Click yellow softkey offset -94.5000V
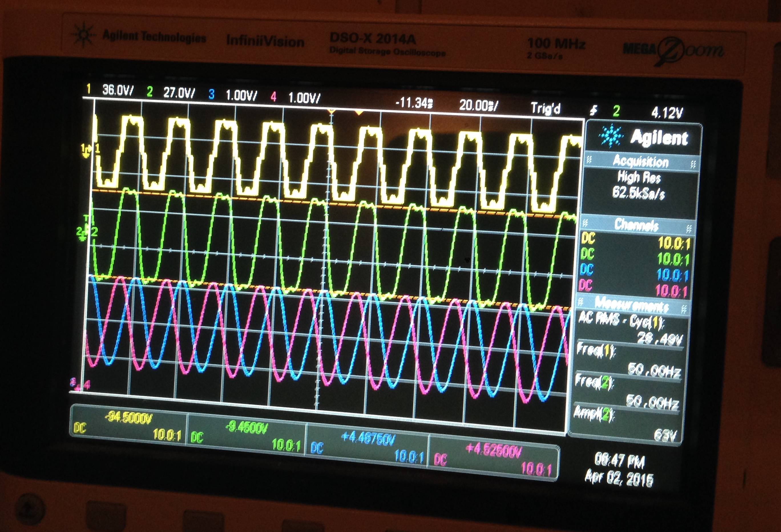This screenshot has width=781, height=532. (x=129, y=418)
